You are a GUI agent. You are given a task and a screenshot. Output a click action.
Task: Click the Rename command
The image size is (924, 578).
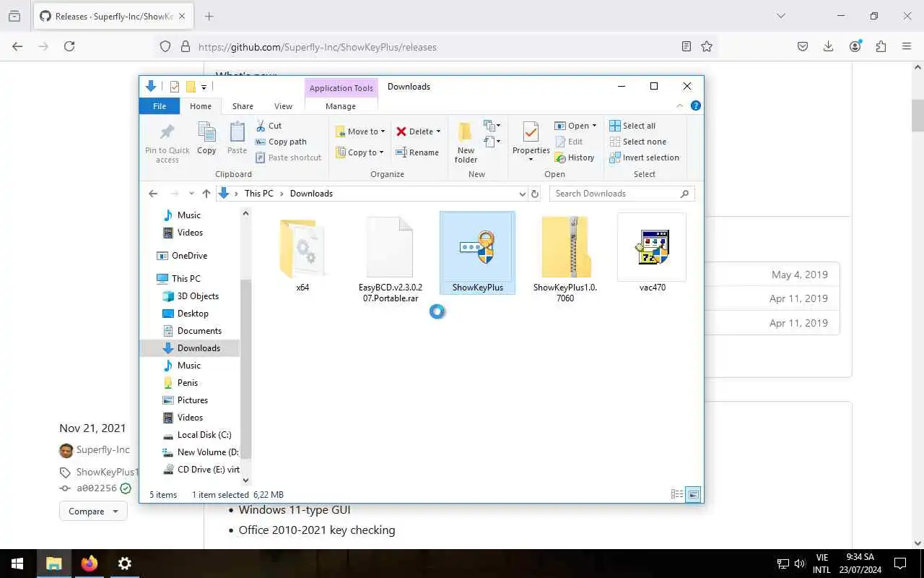pos(417,152)
